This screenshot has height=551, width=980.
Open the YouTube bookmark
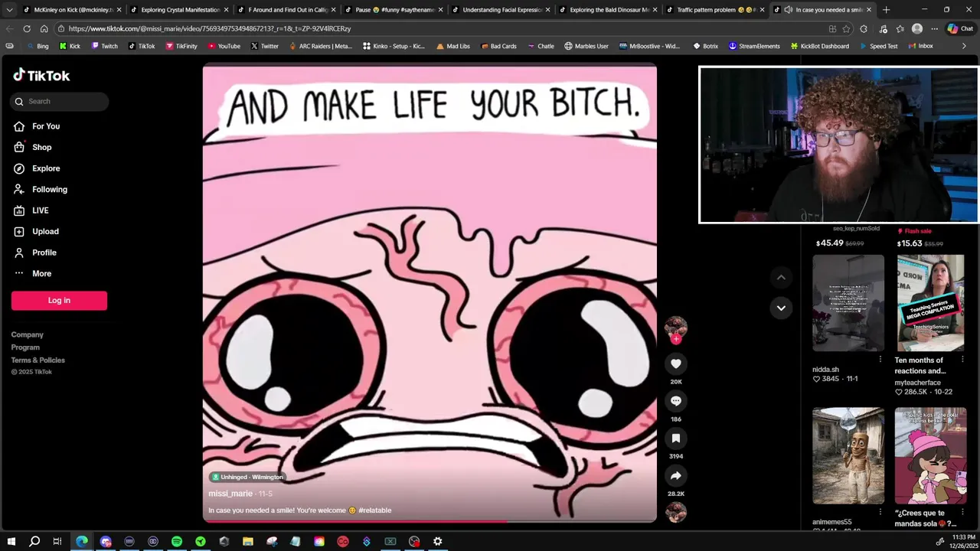point(223,46)
